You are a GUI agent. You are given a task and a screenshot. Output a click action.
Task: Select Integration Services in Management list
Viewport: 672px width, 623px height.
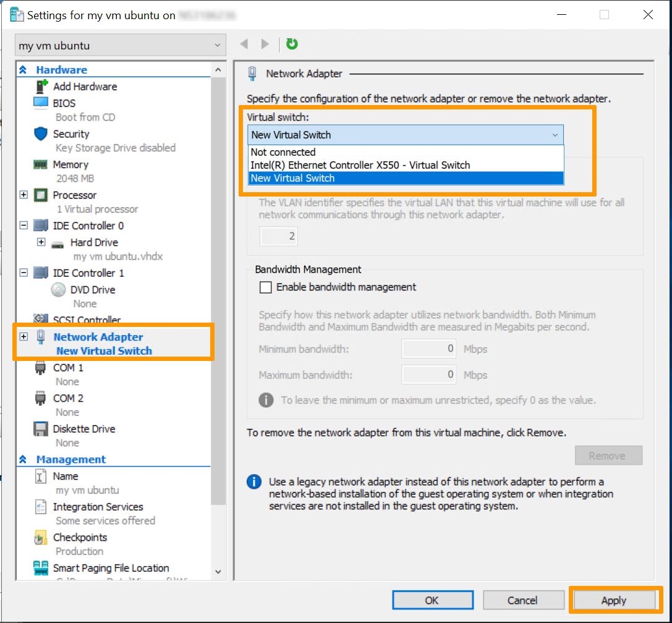coord(98,507)
